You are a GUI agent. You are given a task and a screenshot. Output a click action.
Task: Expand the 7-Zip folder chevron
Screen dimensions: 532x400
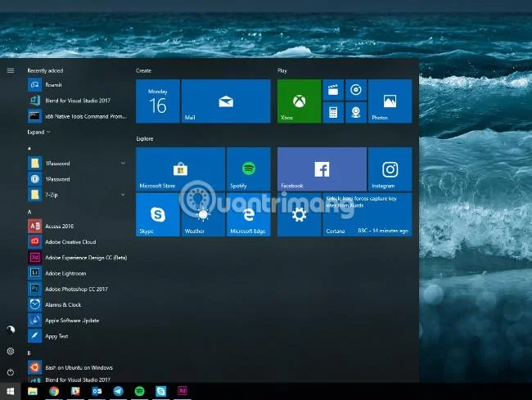(123, 195)
